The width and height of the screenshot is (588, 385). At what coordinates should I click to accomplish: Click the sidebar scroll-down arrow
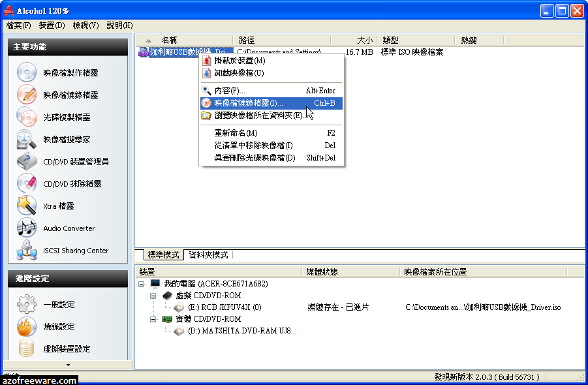pyautogui.click(x=68, y=365)
